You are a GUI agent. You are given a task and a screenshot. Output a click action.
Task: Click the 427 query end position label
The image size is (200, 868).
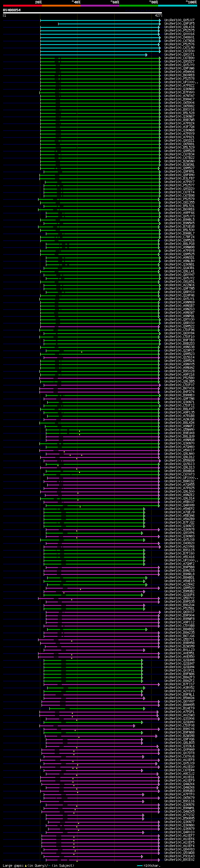click(x=158, y=16)
